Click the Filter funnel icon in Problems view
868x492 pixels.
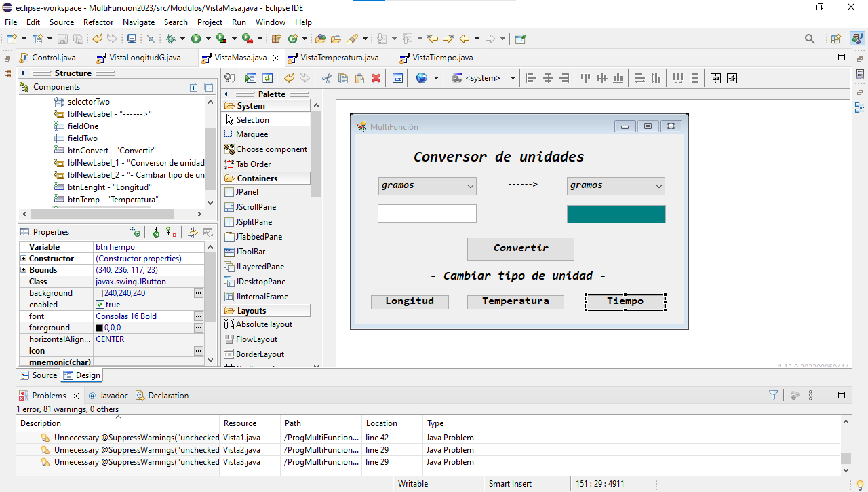(x=774, y=395)
